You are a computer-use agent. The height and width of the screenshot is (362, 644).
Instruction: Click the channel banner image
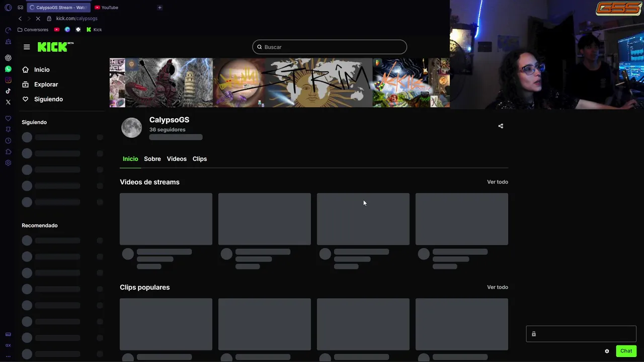pyautogui.click(x=280, y=82)
